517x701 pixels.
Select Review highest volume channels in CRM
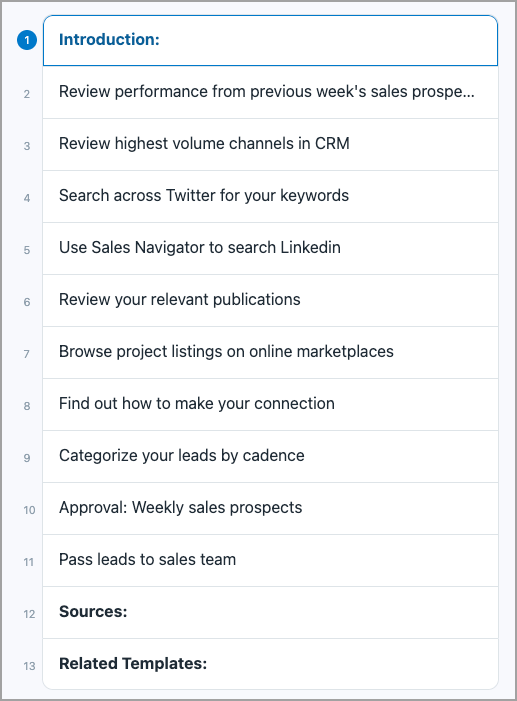tap(270, 144)
